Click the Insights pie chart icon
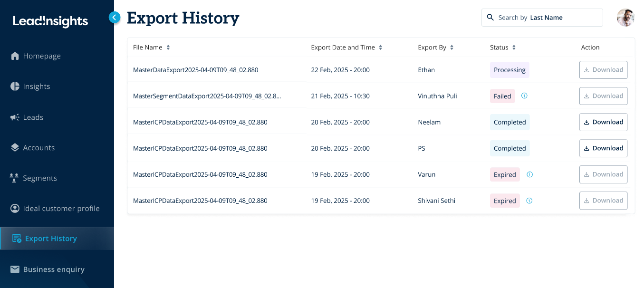644x288 pixels. point(15,86)
